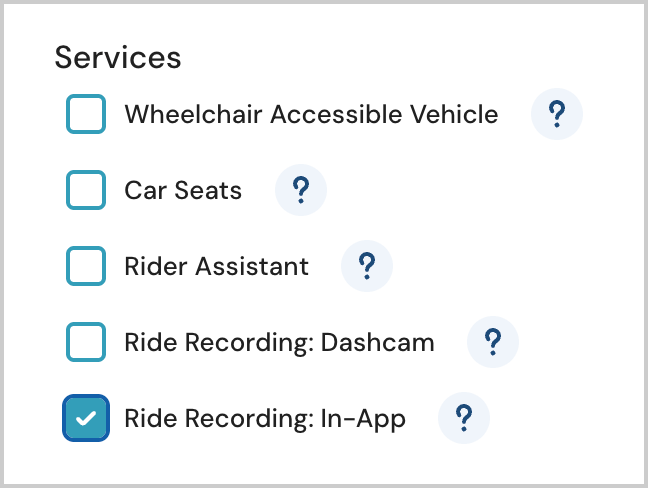Open Ride Recording: Dashcam help icon
648x488 pixels.
(493, 343)
